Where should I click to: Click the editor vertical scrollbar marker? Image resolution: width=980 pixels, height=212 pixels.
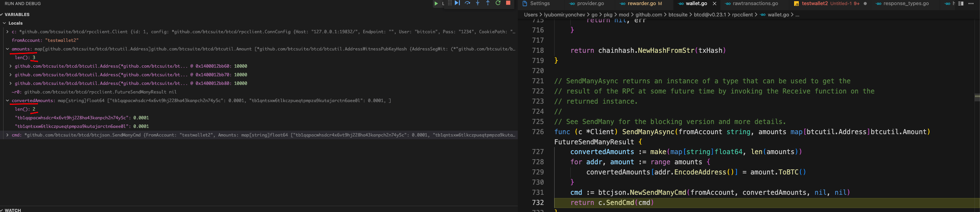coord(977,97)
